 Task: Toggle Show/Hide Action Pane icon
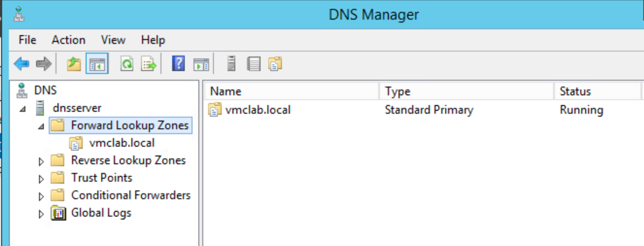click(201, 64)
